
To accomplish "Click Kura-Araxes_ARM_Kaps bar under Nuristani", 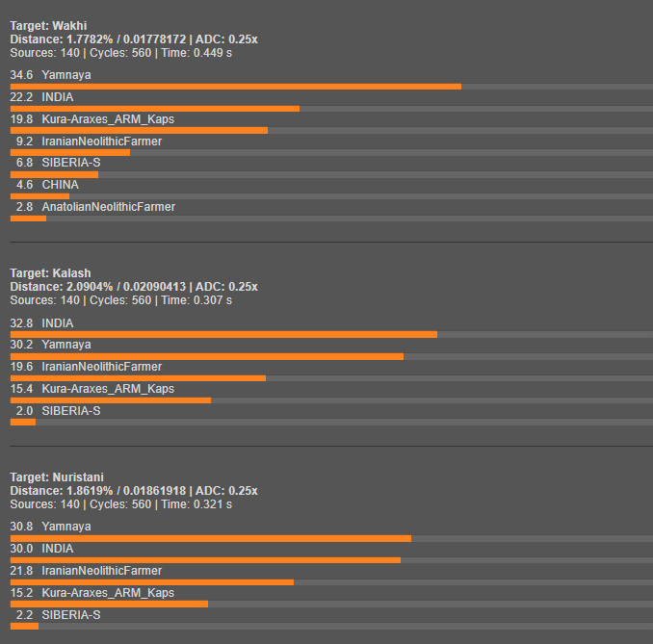I will [109, 604].
